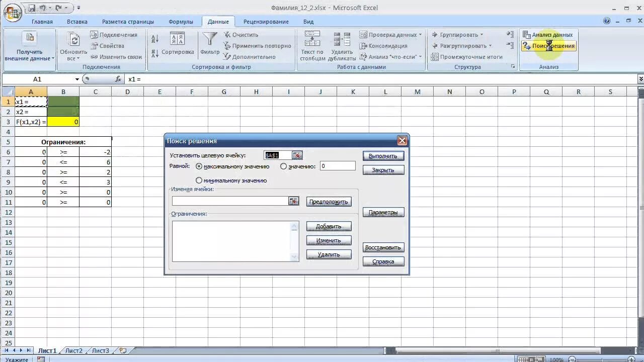Image resolution: width=644 pixels, height=362 pixels.
Task: Click target cell range selector icon
Action: 297,155
